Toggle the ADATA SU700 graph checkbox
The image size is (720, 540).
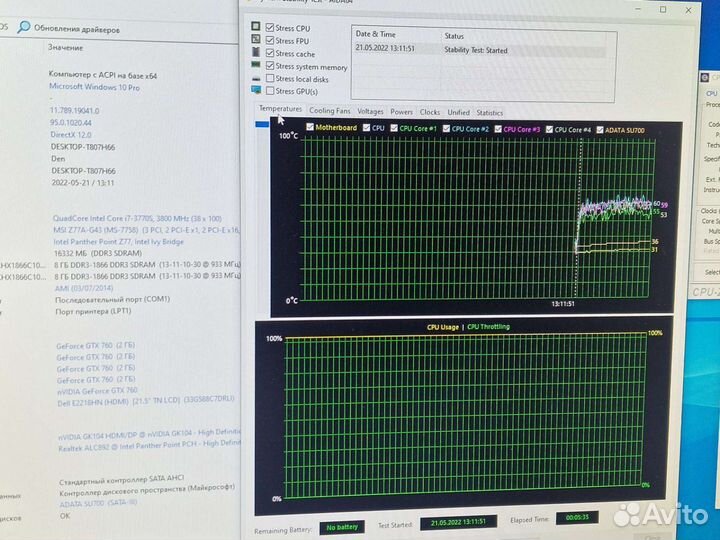pyautogui.click(x=600, y=130)
